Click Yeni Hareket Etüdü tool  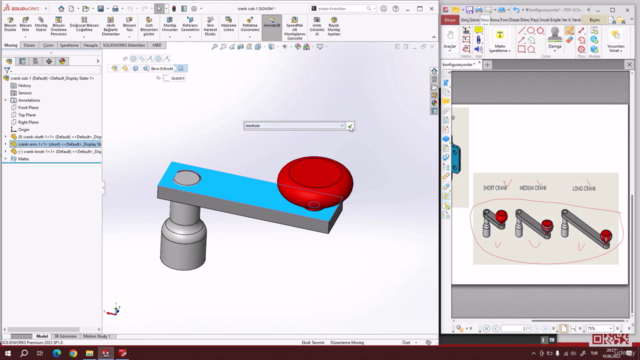coord(210,26)
